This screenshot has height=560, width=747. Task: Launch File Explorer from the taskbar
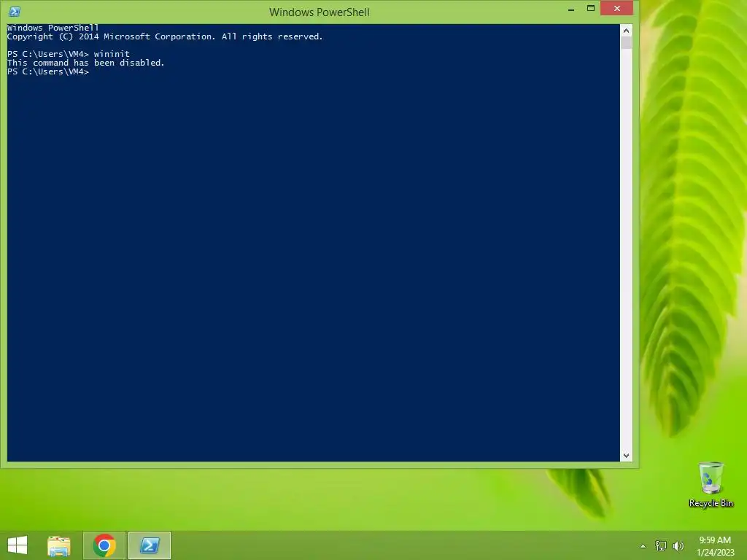(x=59, y=545)
